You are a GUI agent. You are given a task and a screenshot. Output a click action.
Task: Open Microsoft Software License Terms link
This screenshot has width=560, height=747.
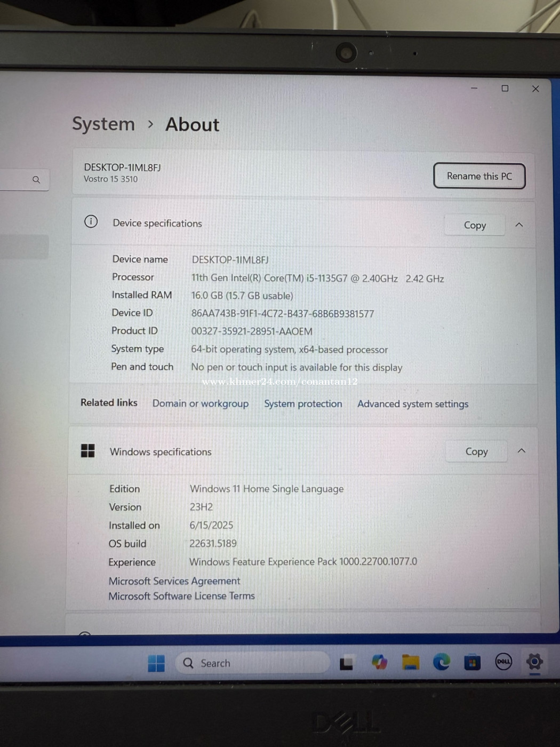pyautogui.click(x=182, y=596)
